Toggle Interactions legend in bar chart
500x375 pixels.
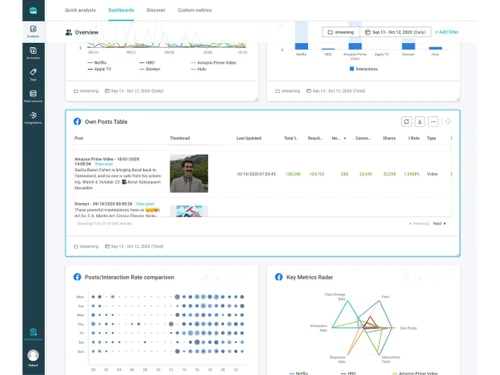click(x=364, y=69)
